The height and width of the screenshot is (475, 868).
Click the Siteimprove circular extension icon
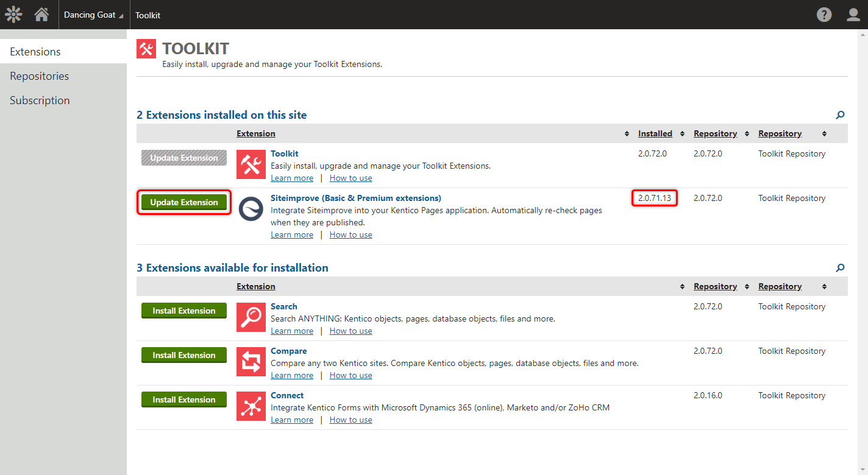pos(251,208)
